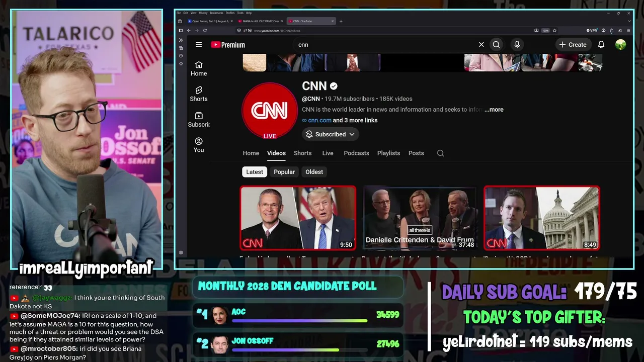The height and width of the screenshot is (362, 644).
Task: Sort videos by Popular
Action: tap(284, 172)
